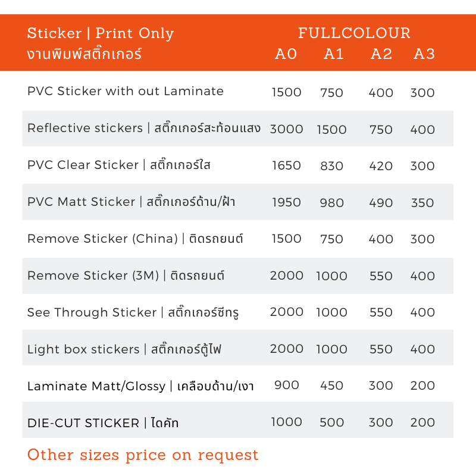Image resolution: width=476 pixels, height=476 pixels.
Task: Select the 'PVC Sticker with out Laminate' row label
Action: point(126,91)
